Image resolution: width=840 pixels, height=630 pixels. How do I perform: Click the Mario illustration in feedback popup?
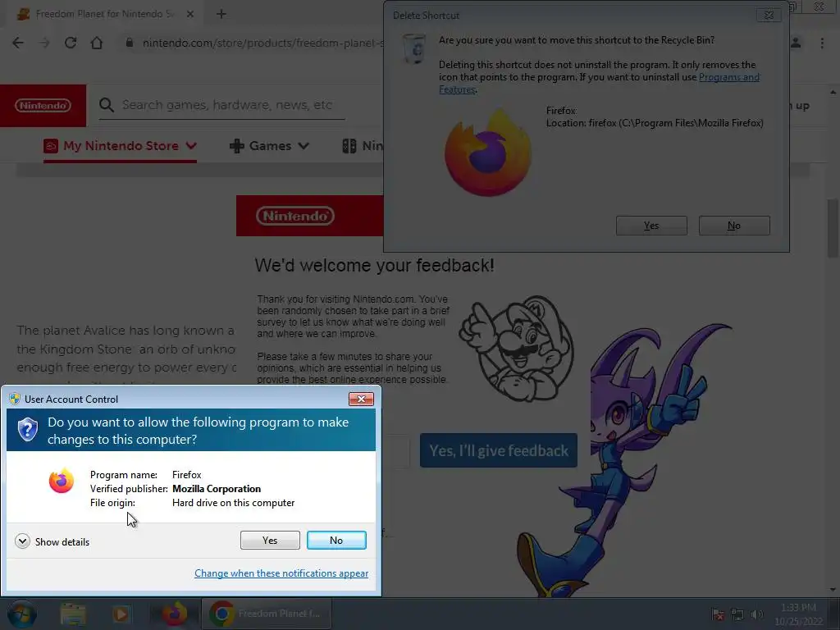point(515,348)
